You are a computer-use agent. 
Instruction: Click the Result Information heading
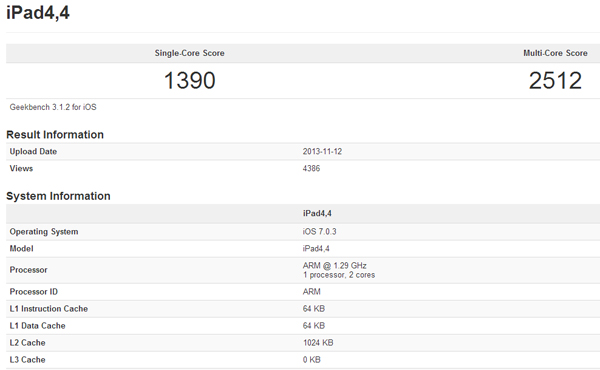tap(55, 135)
